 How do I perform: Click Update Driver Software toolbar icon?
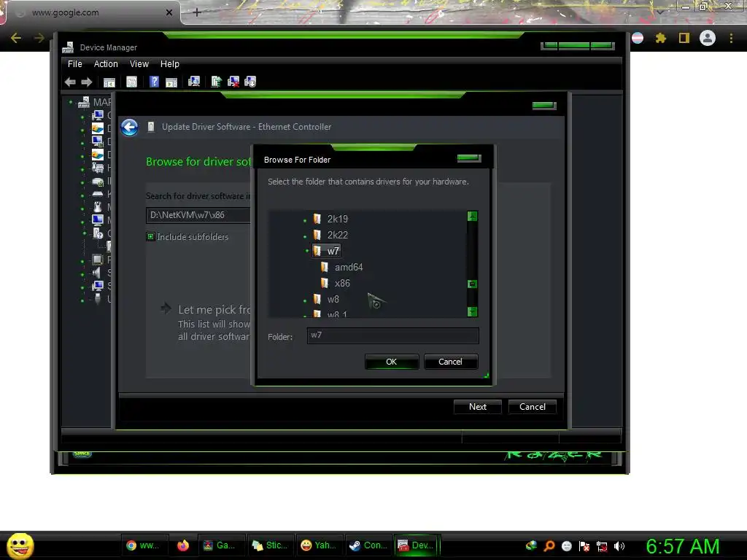[216, 82]
